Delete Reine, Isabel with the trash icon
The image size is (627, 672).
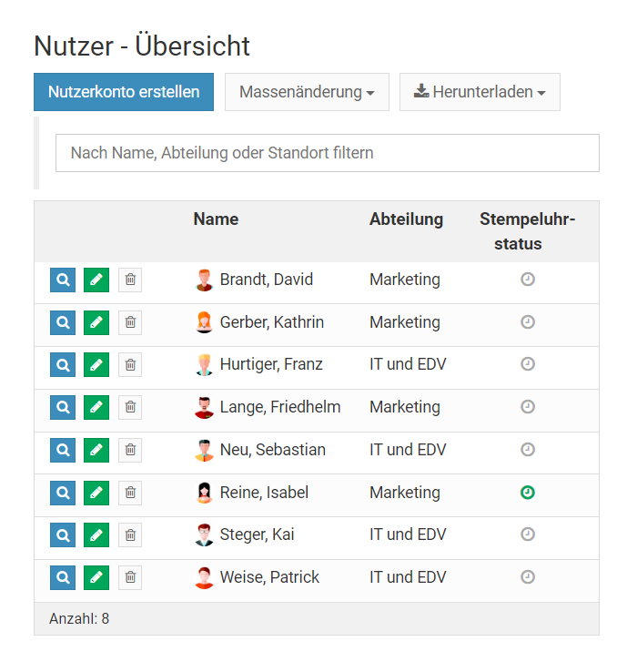pyautogui.click(x=130, y=493)
